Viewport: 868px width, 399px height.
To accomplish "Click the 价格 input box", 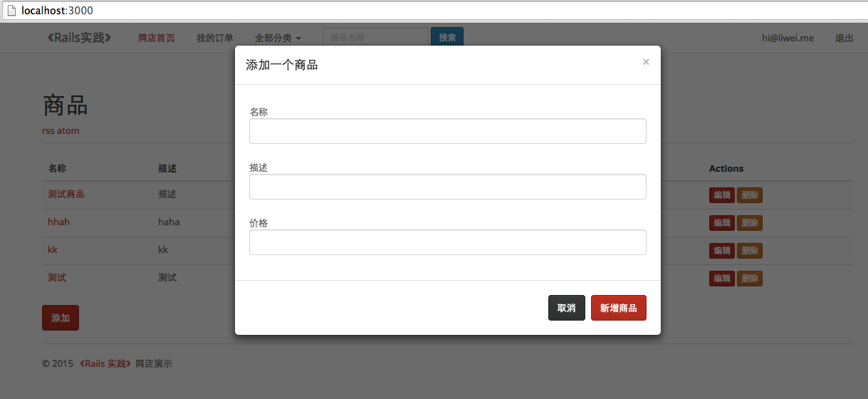I will pyautogui.click(x=447, y=242).
